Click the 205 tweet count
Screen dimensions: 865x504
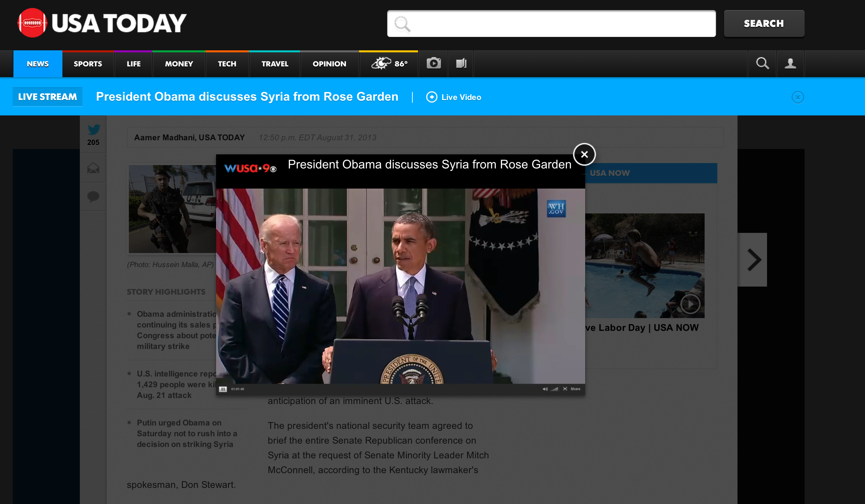93,143
